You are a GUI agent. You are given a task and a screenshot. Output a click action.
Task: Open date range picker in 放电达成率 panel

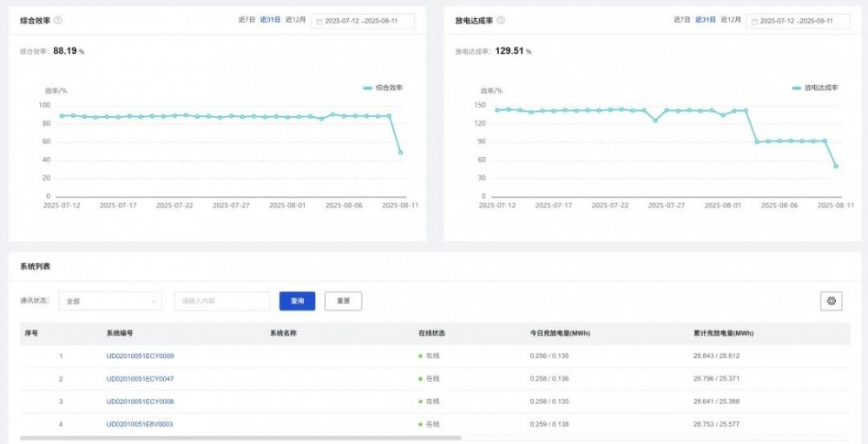(800, 21)
